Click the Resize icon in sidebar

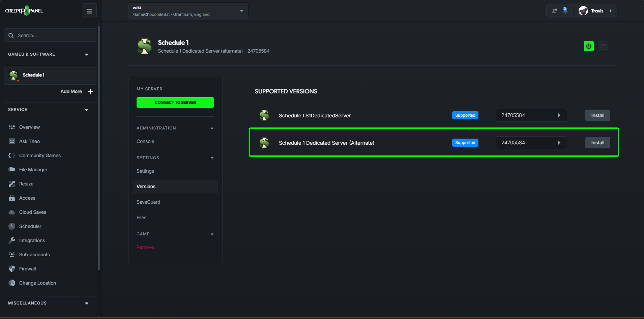(x=12, y=184)
